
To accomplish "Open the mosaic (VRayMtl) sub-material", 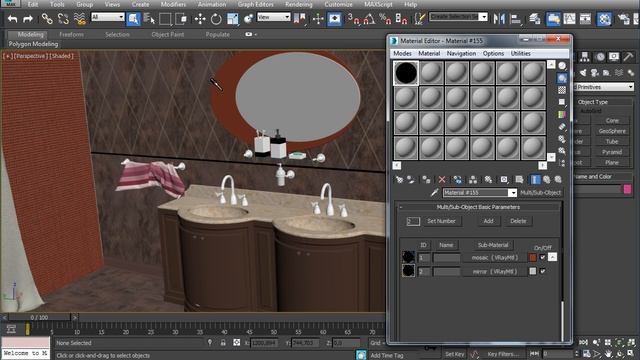I will pos(494,258).
